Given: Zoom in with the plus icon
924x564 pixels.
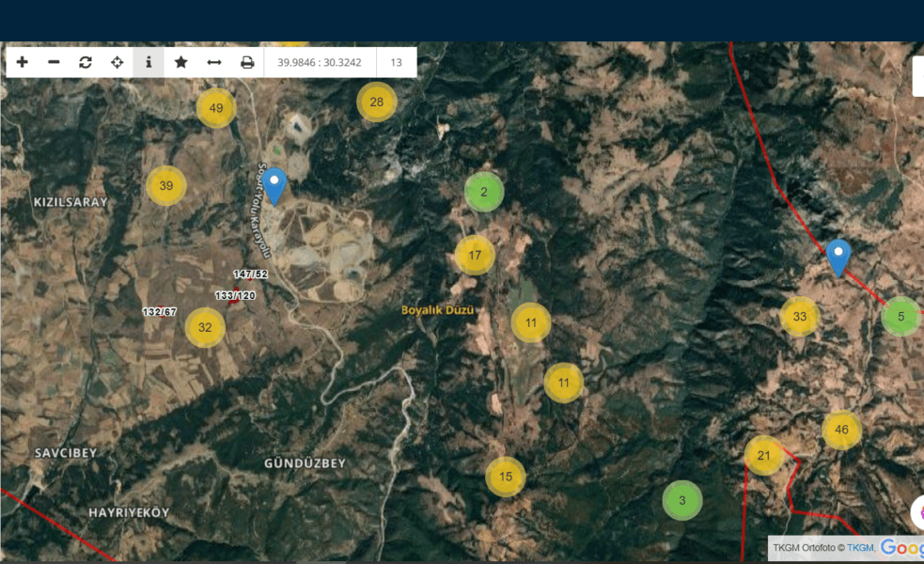Looking at the screenshot, I should 23,62.
